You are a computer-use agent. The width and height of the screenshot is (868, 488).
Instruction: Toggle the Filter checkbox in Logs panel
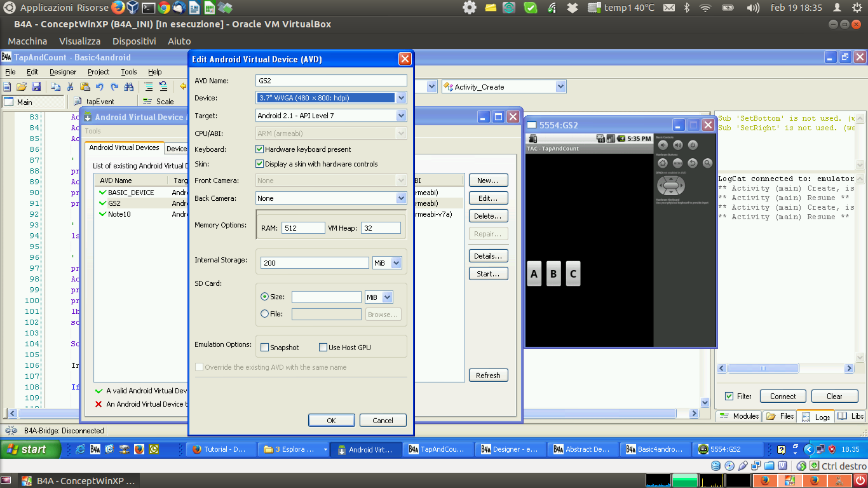[729, 396]
